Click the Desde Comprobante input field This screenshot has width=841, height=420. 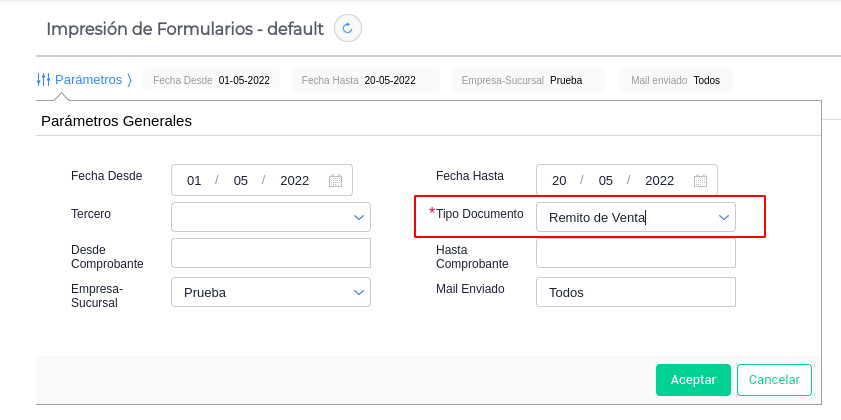point(271,253)
